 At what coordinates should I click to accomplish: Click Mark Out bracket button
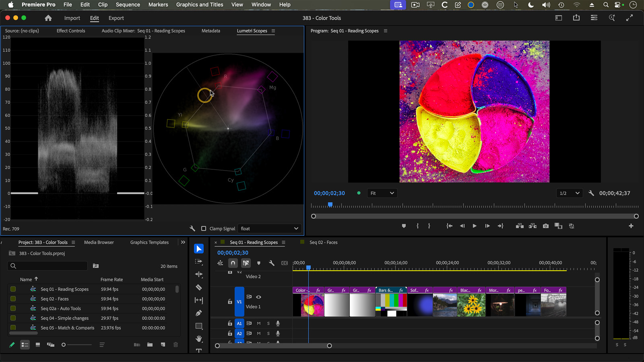429,226
